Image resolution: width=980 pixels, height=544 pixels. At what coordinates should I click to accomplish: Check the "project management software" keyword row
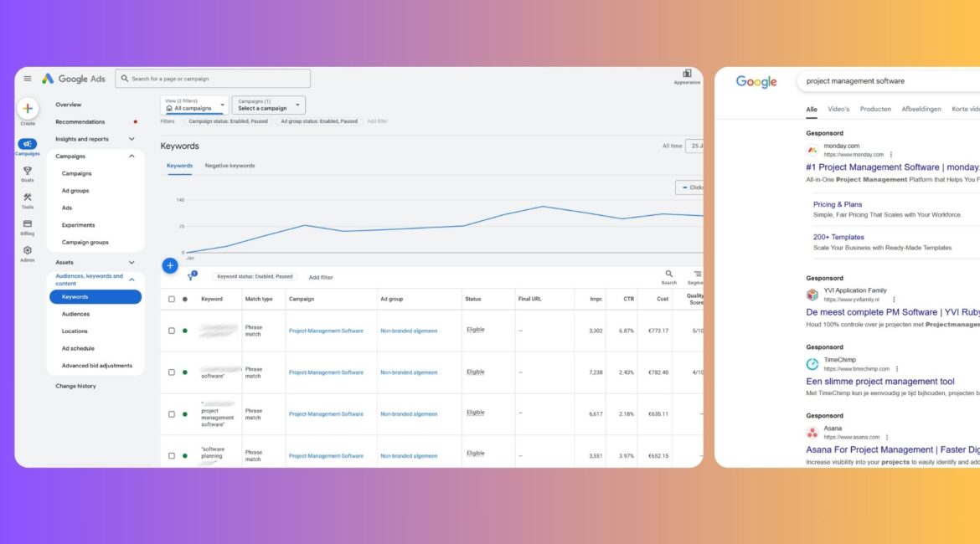point(172,414)
